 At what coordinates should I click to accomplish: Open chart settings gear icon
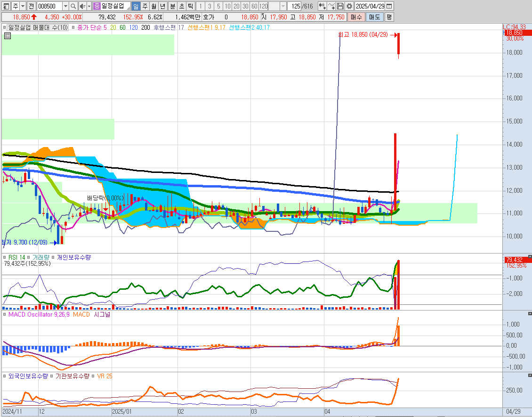coord(349,6)
